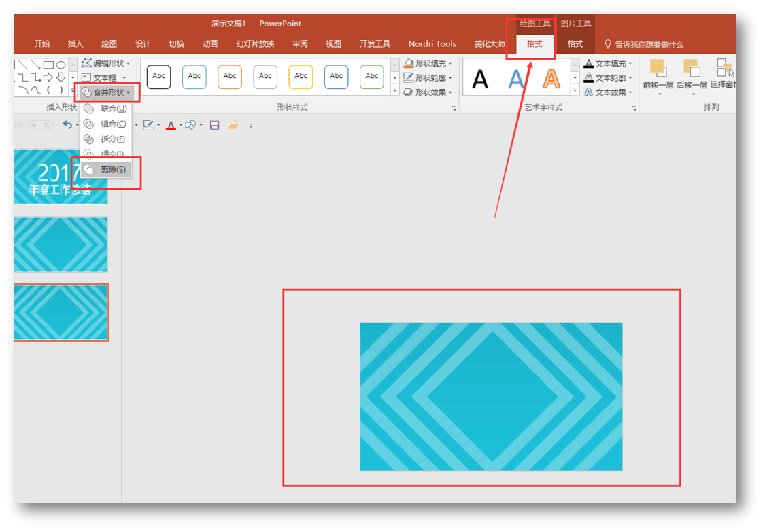Switch to the 插入 (Insert) tab

[x=75, y=44]
